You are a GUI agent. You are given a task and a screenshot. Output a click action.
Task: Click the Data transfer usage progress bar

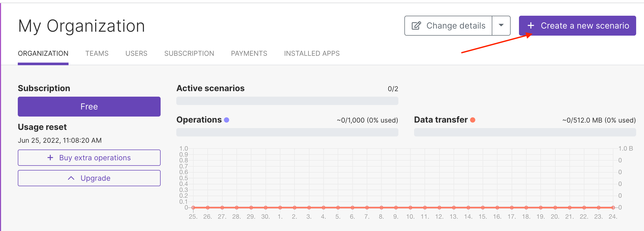point(525,132)
